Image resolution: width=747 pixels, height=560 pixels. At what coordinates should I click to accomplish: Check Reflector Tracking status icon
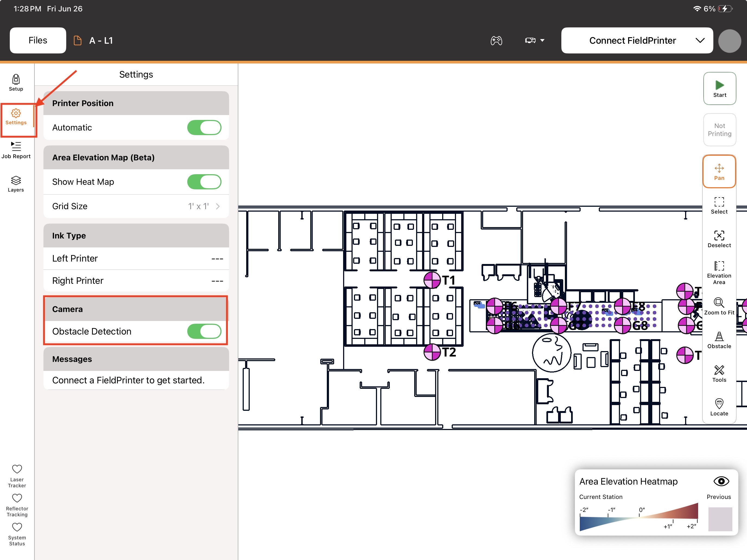coord(17,498)
